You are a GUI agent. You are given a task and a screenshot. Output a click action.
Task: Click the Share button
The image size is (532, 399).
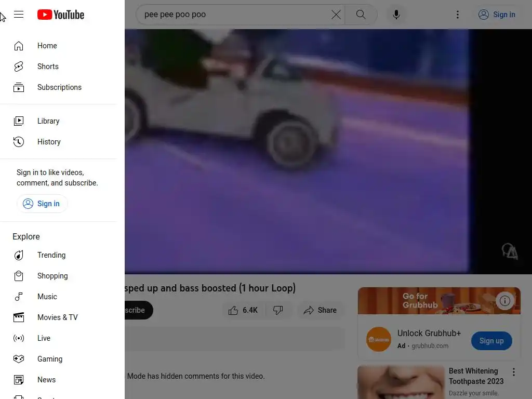pos(320,310)
